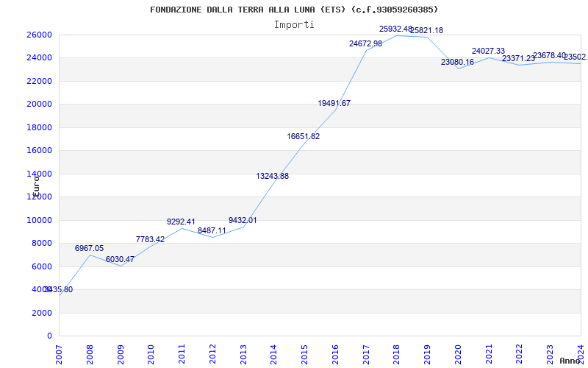588x368 pixels.
Task: Click the x-axis year 2007
Action: [x=59, y=355]
